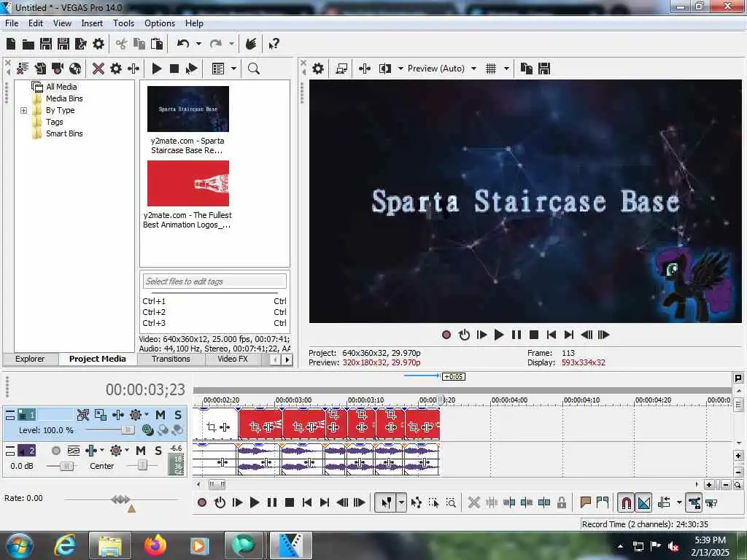The width and height of the screenshot is (747, 560).
Task: Remove selected media with the red X
Action: coord(98,69)
